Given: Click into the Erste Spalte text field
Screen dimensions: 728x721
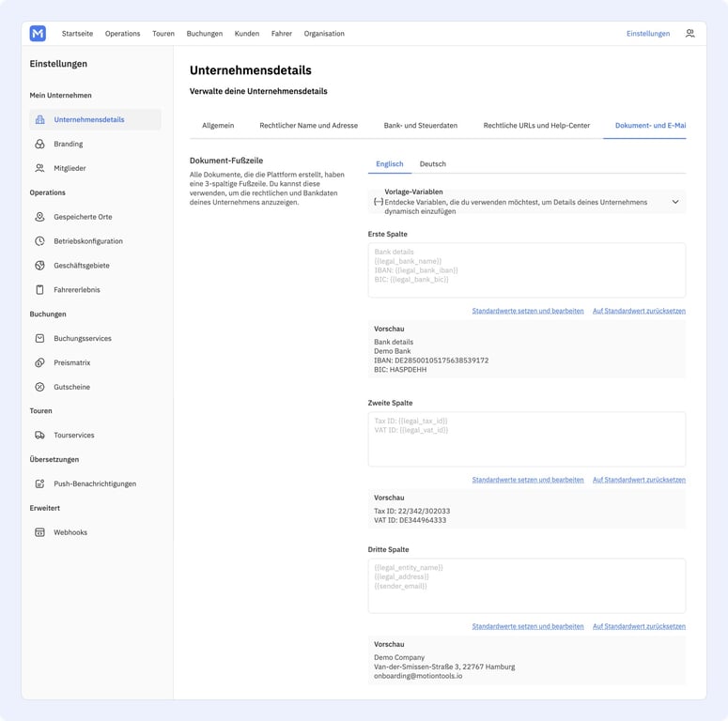Looking at the screenshot, I should 526,270.
